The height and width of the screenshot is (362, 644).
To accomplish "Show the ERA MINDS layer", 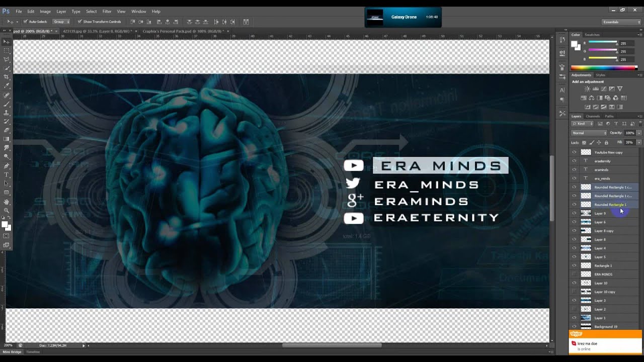I will click(x=574, y=274).
